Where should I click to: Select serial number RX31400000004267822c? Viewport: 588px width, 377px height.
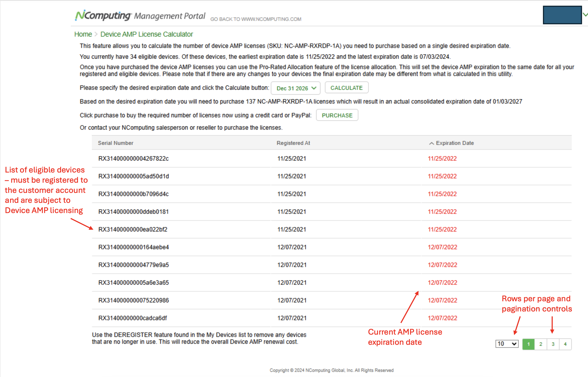tap(133, 159)
